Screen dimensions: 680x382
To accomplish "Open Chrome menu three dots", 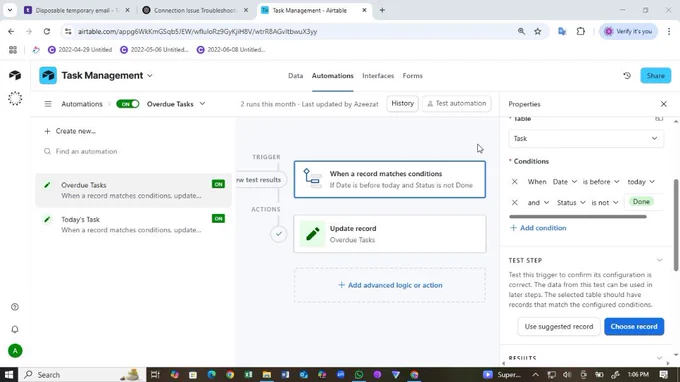I will point(669,31).
